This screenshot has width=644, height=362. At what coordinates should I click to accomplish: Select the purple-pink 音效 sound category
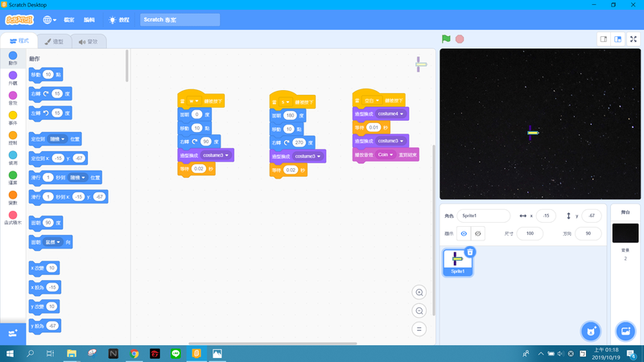(13, 98)
